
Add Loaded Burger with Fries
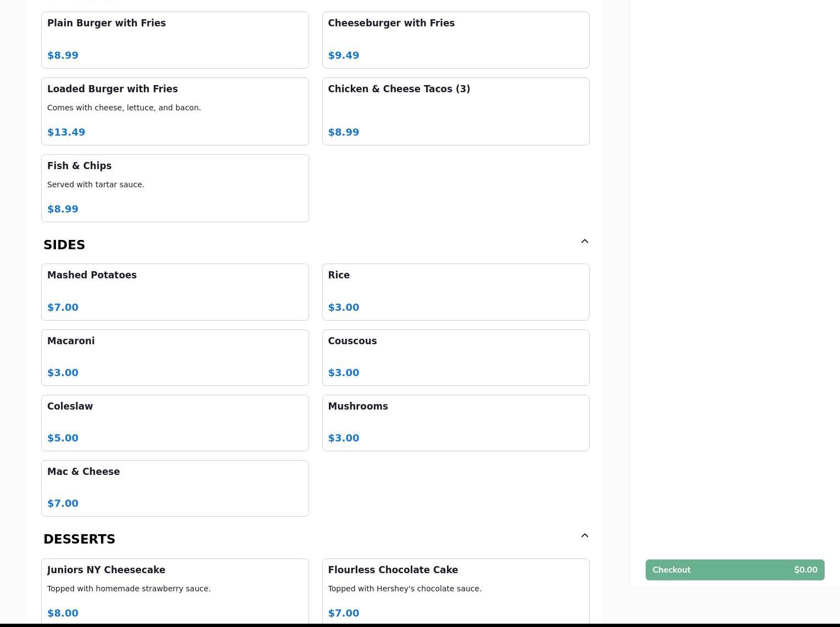[175, 111]
